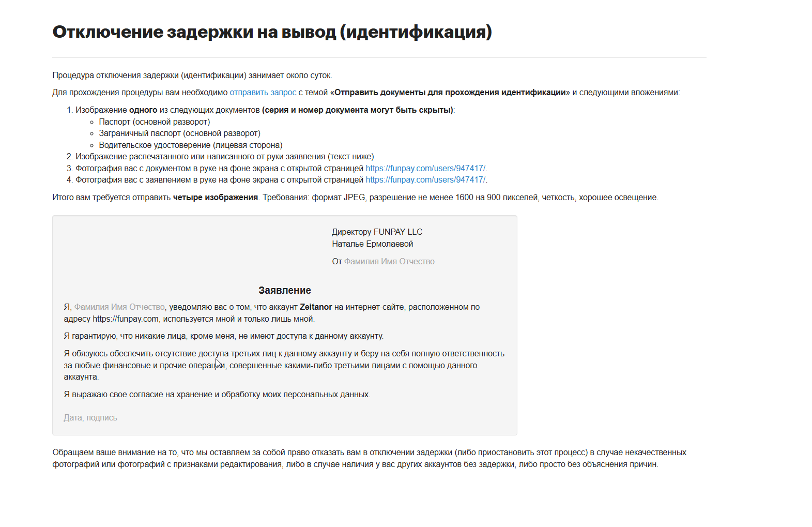Click 'Заграничный паспорт (основной разворот)' bullet
Screen dimensions: 812x527
click(x=179, y=133)
